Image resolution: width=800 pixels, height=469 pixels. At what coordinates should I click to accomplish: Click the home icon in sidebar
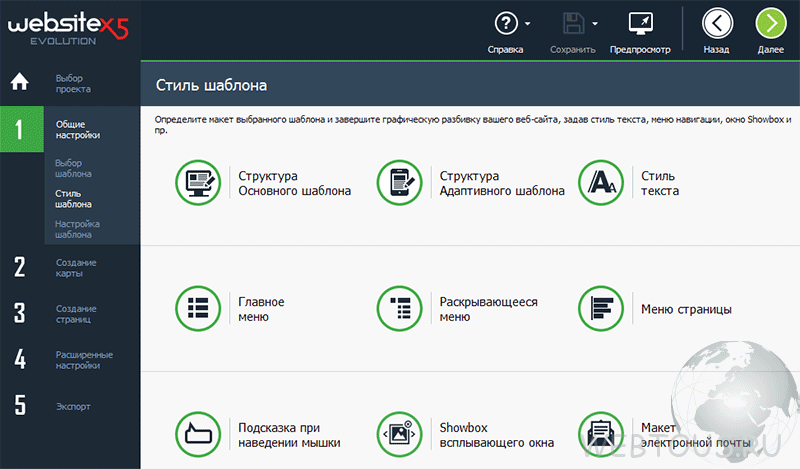click(x=20, y=83)
